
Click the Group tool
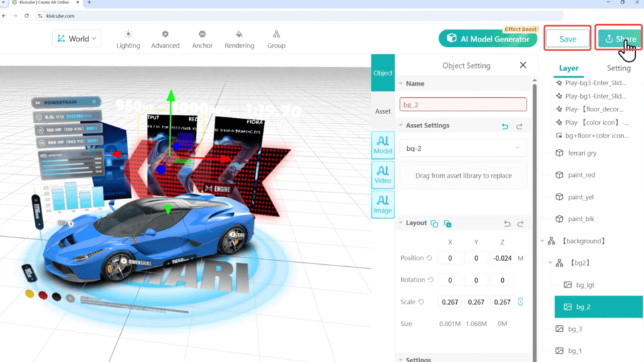tap(276, 40)
